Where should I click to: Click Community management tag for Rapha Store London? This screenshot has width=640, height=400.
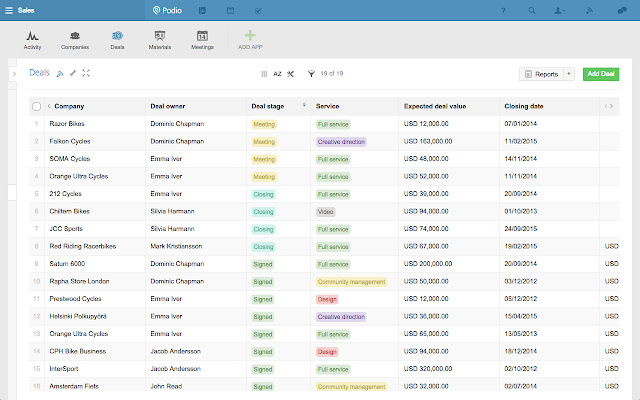pyautogui.click(x=351, y=282)
